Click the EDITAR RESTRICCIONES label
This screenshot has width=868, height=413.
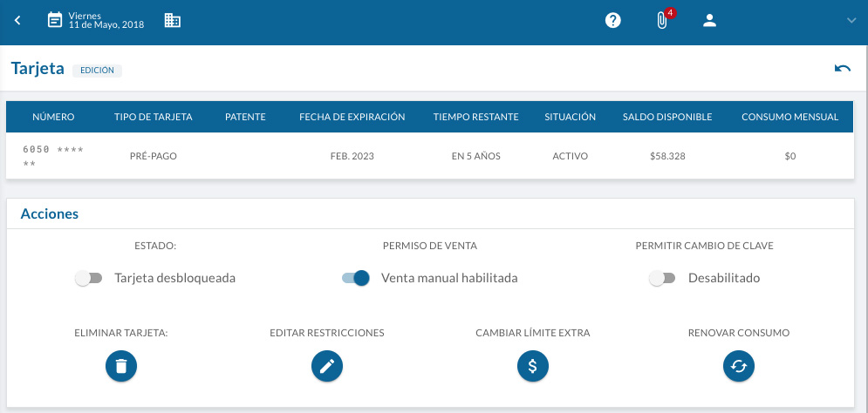pos(327,333)
